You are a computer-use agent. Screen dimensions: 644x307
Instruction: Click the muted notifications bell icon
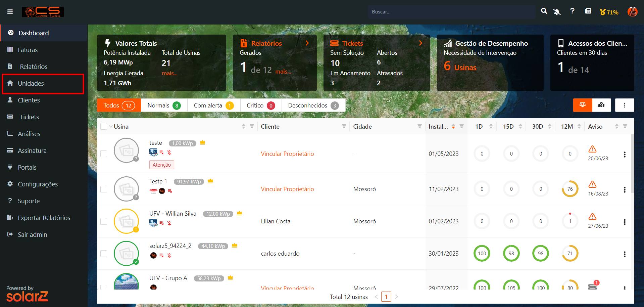coord(557,12)
